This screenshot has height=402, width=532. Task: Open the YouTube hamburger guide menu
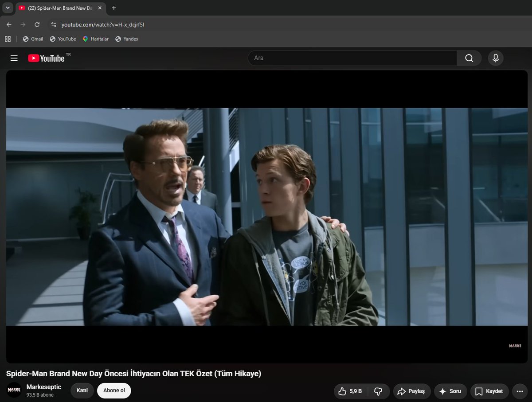14,58
